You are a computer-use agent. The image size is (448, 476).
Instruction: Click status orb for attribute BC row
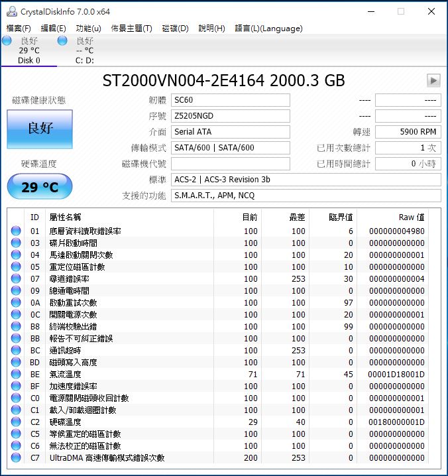point(16,350)
